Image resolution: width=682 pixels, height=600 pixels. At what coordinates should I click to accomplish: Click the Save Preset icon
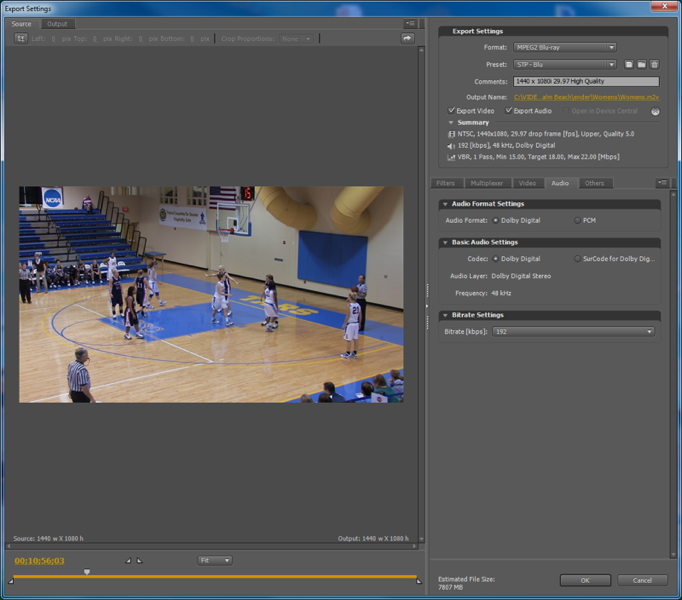click(x=629, y=64)
